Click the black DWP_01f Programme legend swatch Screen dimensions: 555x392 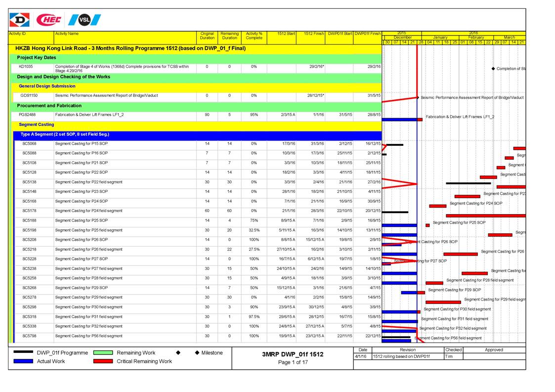23,352
